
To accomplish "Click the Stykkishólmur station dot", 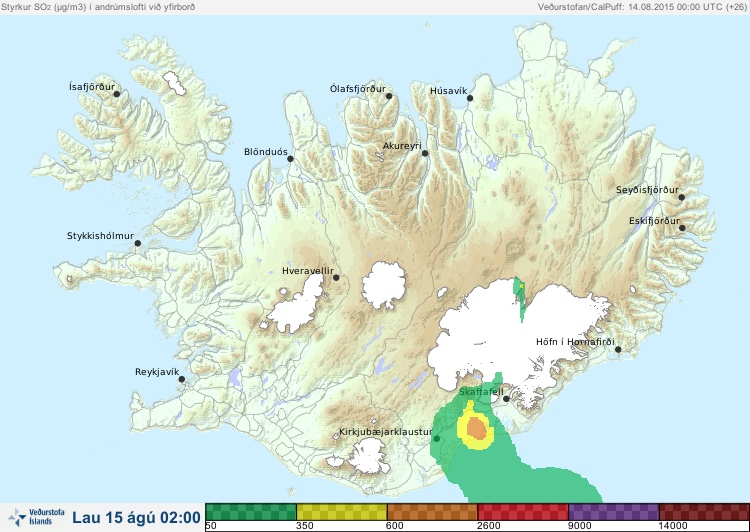I will pos(138,244).
